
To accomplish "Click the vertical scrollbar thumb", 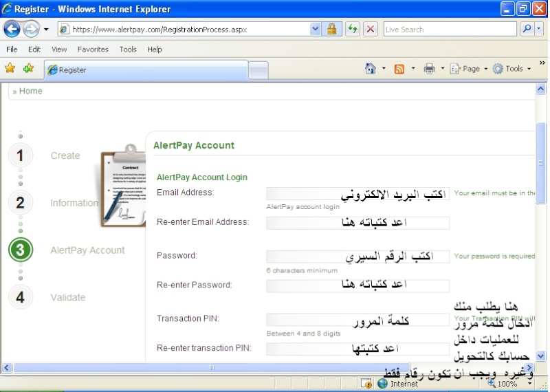I will click(x=541, y=163).
